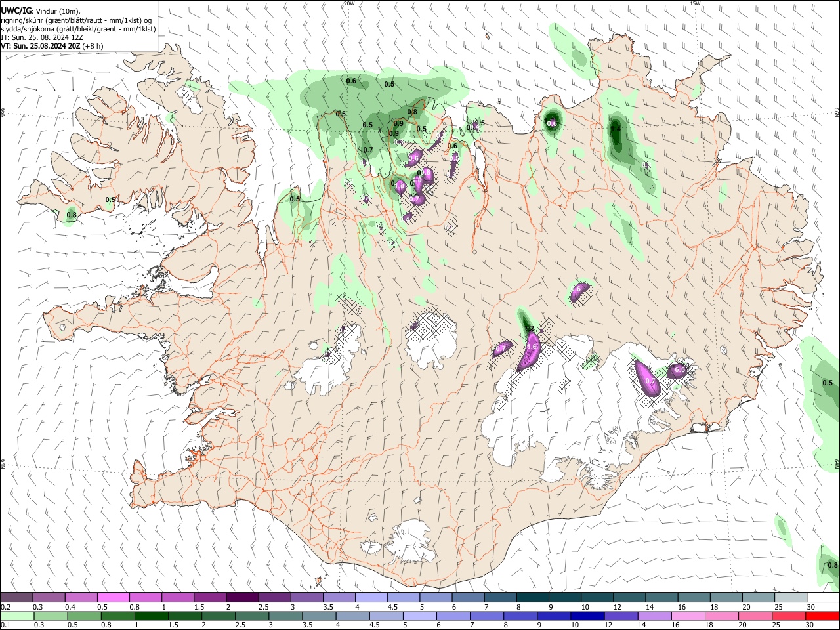Select the darkest purple snow swatch labeled 2

(x=241, y=598)
